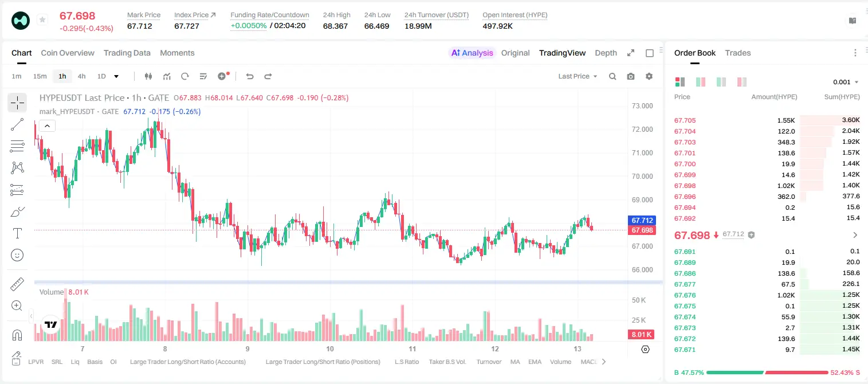
Task: Open the 1D timeframe dropdown arrow
Action: tap(116, 76)
